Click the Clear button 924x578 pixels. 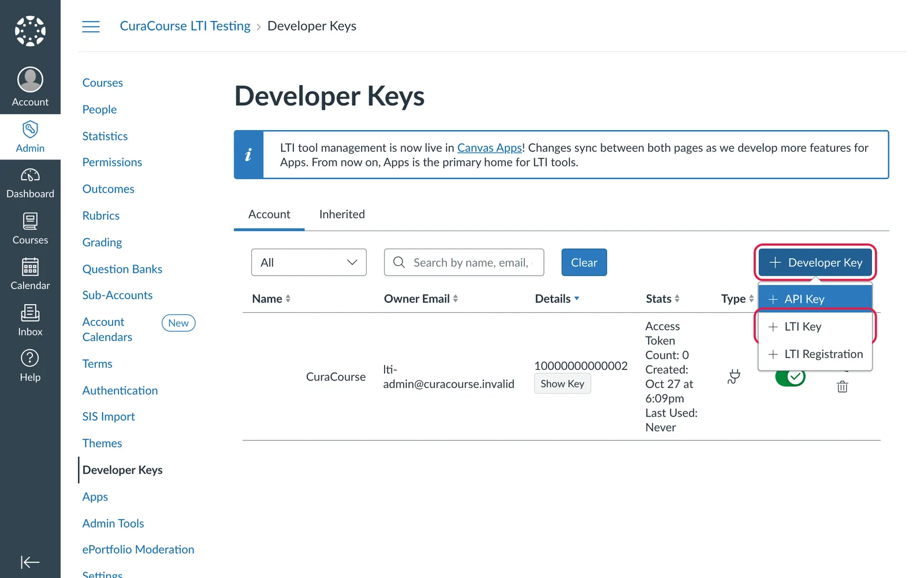[x=584, y=262]
